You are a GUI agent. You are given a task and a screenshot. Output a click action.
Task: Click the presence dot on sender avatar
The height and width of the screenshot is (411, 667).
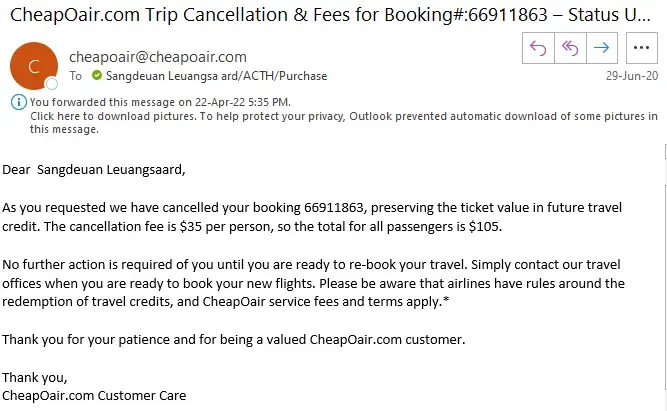pos(52,84)
